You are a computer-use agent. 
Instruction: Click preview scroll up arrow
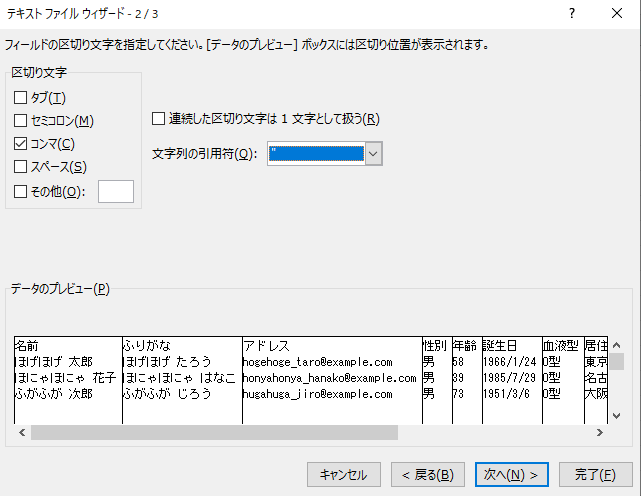click(x=616, y=345)
